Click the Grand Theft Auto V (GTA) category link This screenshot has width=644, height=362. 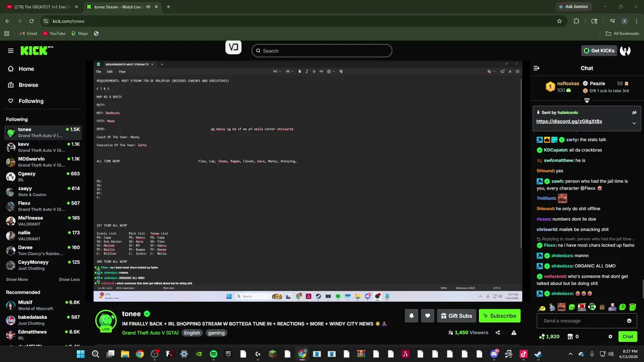(x=150, y=333)
